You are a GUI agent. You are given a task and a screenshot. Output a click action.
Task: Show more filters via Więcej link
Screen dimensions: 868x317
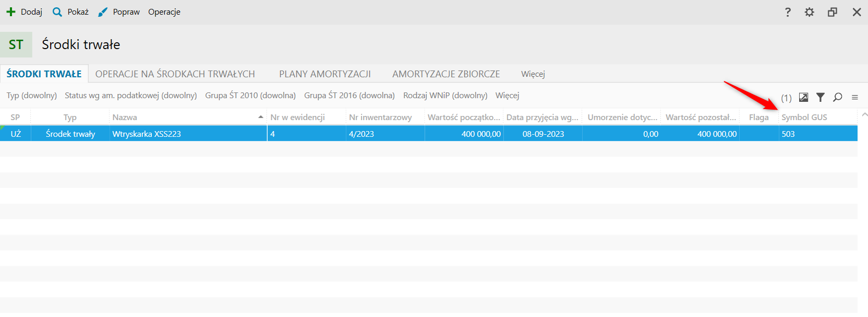point(508,95)
